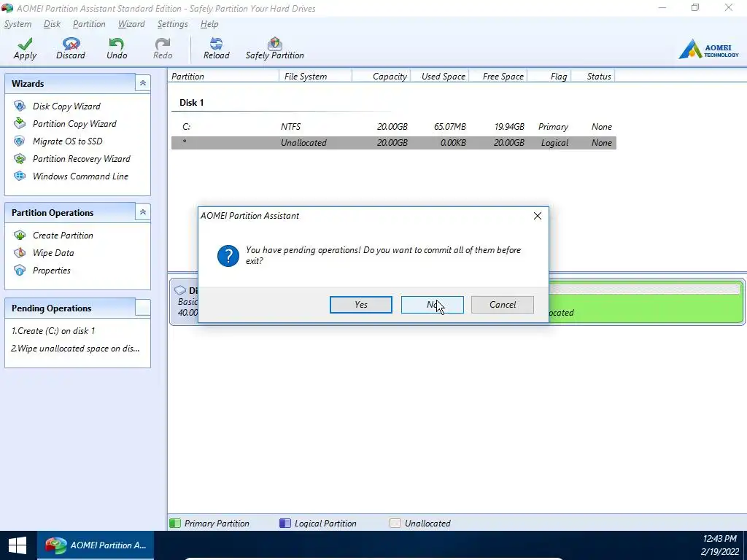Open the Disk Copy Wizard icon
Viewport: 747px width, 560px height.
tap(20, 106)
